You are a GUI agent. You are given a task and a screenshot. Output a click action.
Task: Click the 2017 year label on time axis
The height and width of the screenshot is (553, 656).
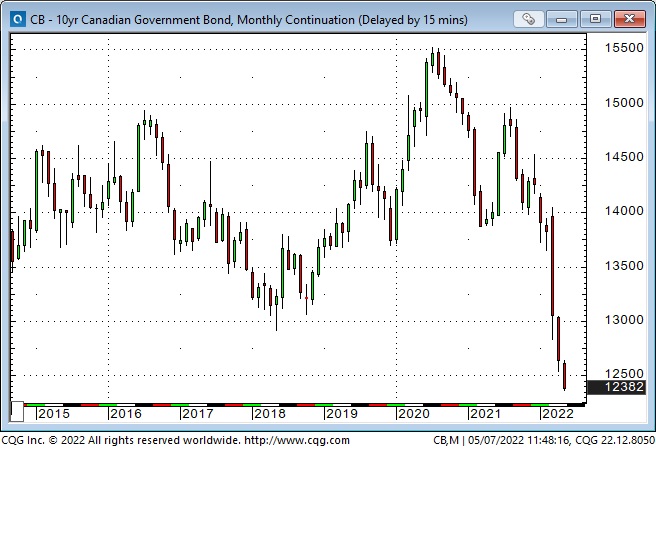[x=197, y=414]
